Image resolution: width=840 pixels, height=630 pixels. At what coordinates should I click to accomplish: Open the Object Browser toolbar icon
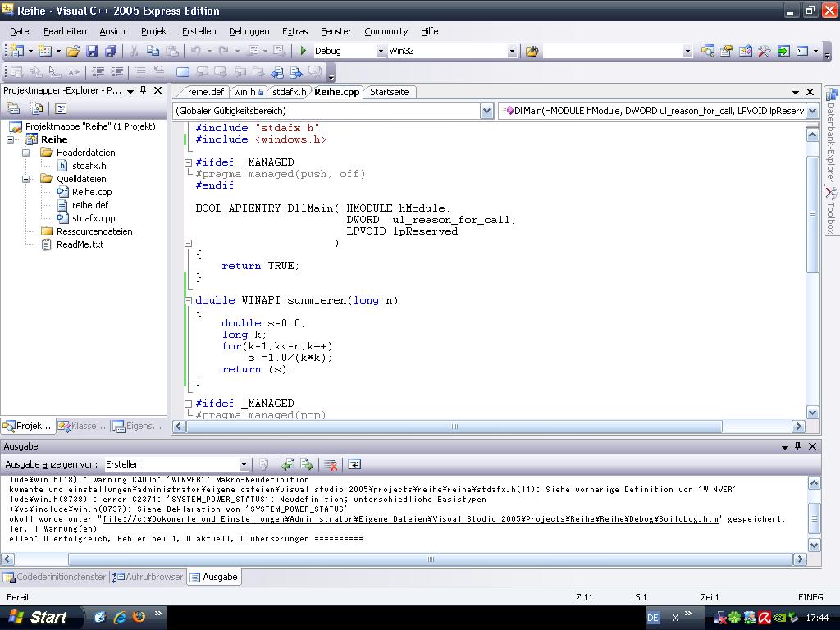745,51
